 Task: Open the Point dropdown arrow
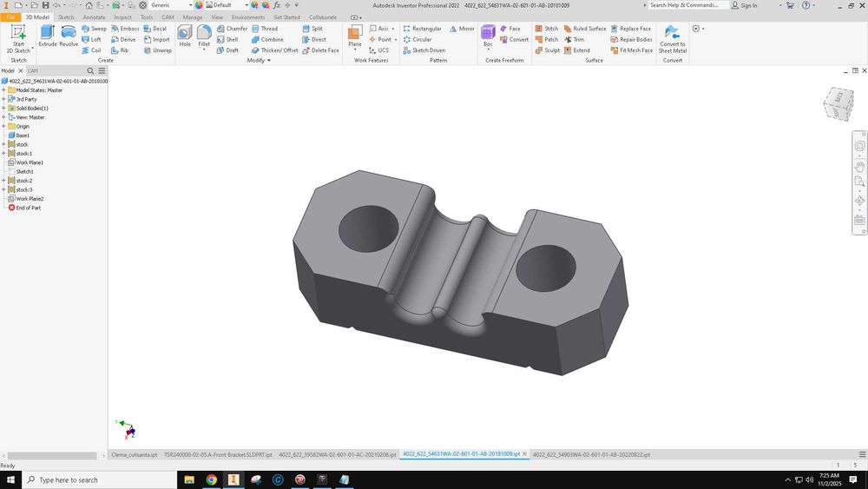(x=395, y=39)
